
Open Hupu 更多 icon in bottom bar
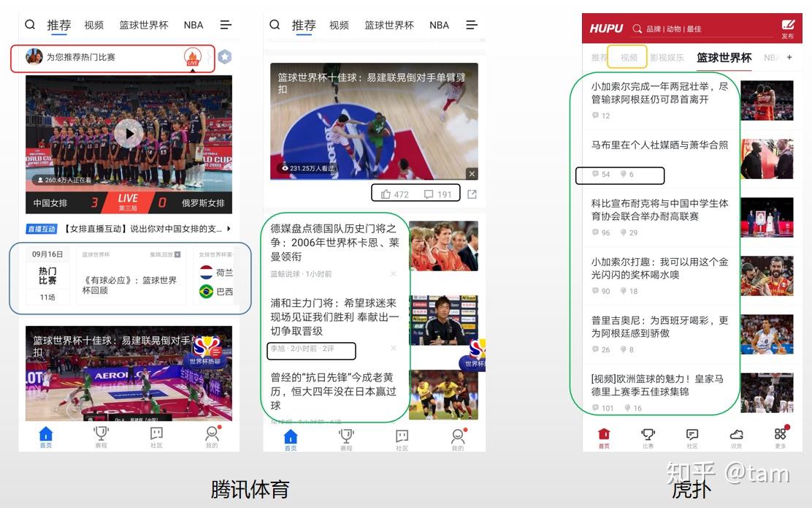(x=781, y=437)
